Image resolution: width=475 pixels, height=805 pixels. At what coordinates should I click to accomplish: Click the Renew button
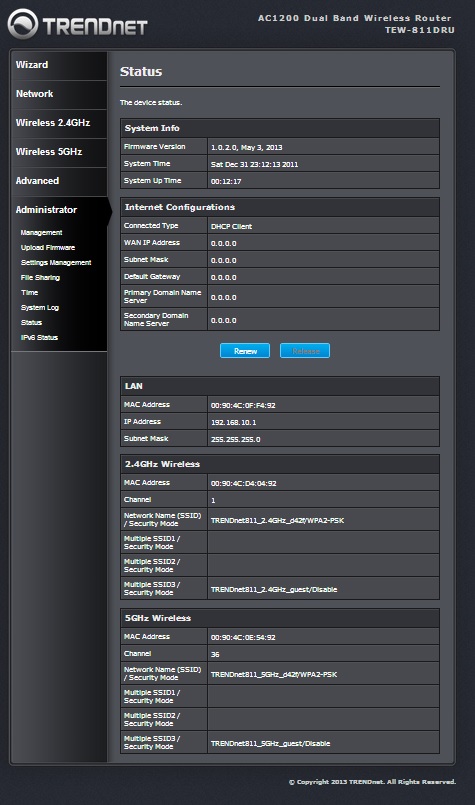click(245, 351)
